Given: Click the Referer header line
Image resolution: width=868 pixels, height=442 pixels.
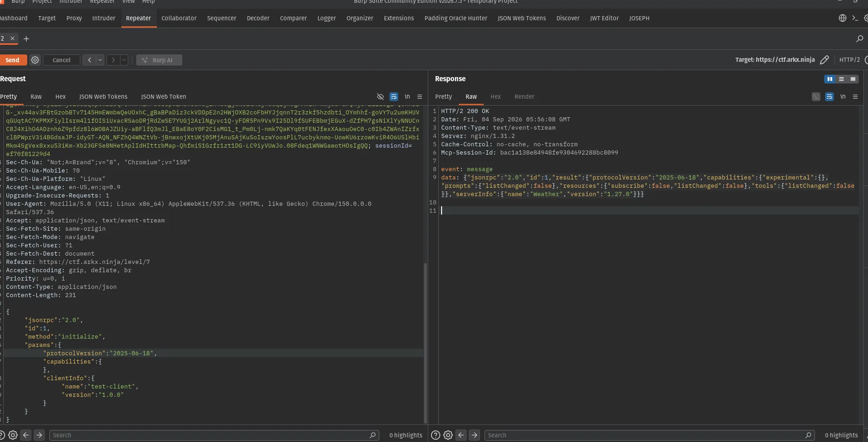Looking at the screenshot, I should 78,262.
